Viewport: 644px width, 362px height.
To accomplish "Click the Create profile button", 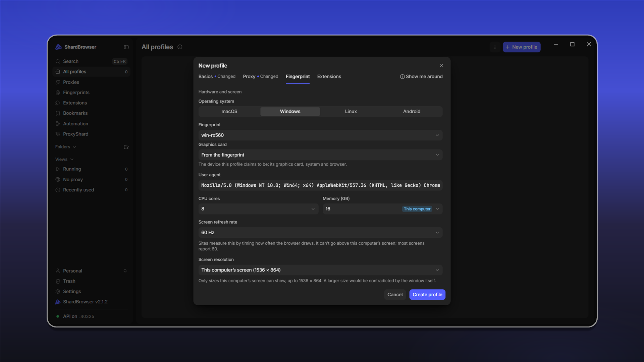I will [427, 295].
